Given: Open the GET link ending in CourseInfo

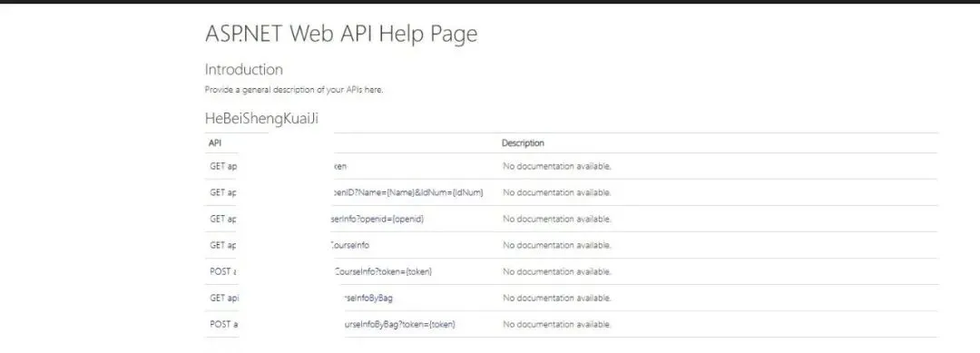Looking at the screenshot, I should pos(289,246).
